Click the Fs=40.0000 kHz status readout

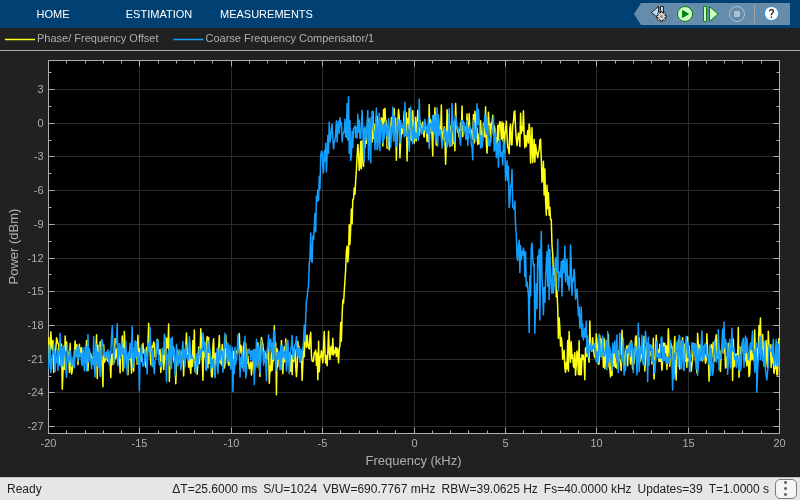tap(587, 489)
